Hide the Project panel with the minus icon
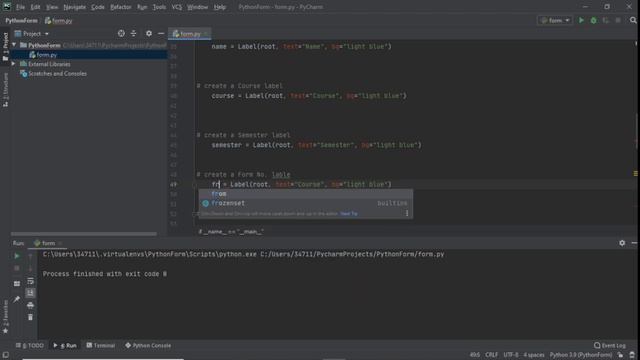Viewport: 640px width, 360px height. (161, 33)
